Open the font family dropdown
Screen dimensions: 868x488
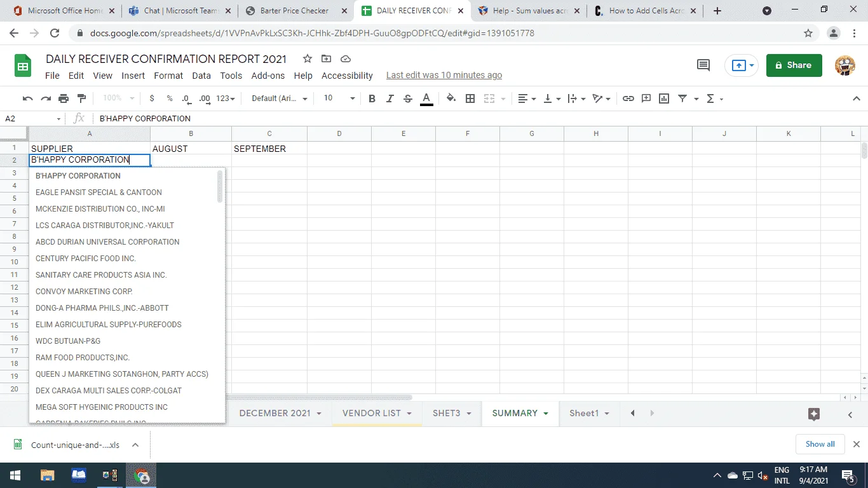click(279, 98)
